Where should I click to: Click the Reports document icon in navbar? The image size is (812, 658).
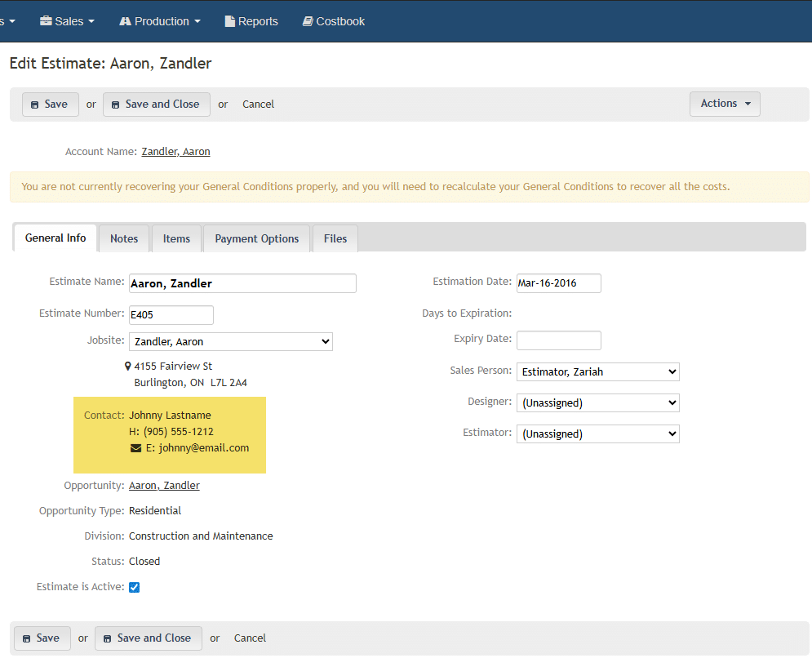click(230, 21)
